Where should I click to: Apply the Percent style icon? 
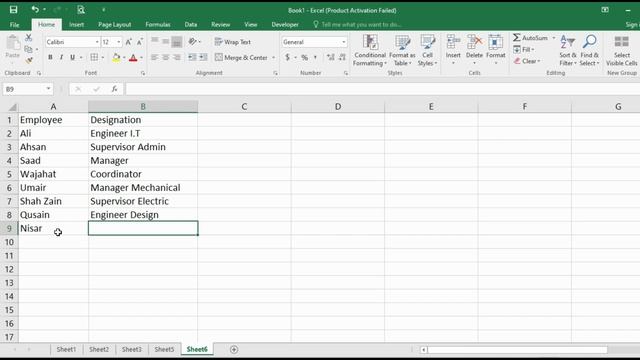304,58
